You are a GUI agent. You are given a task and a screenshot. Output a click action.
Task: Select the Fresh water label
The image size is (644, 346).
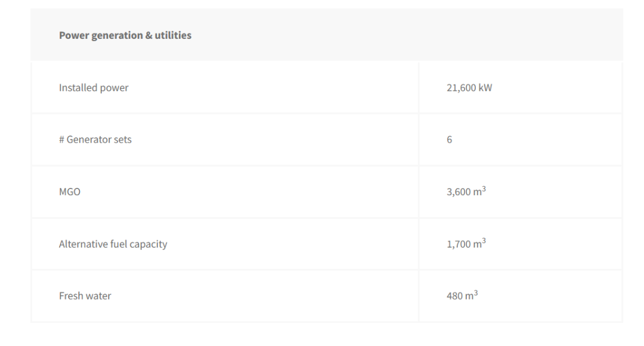[85, 296]
